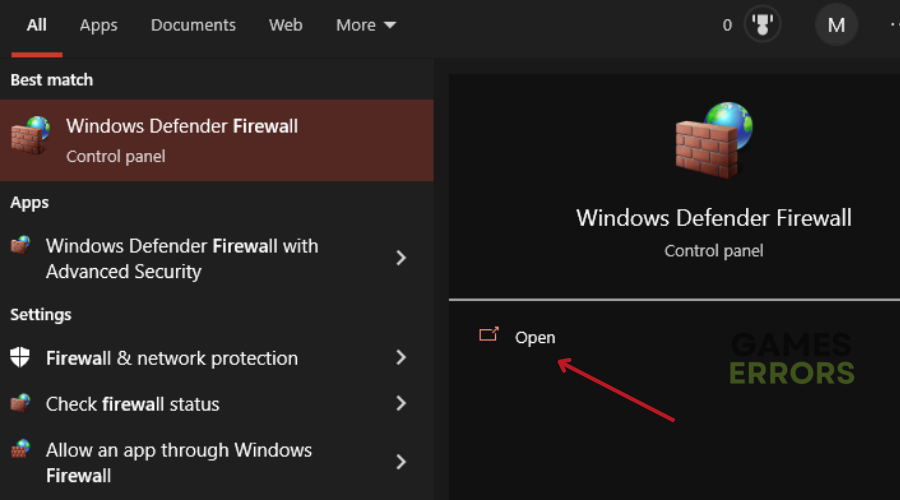Click the firewall brick icon in best match

tap(30, 135)
